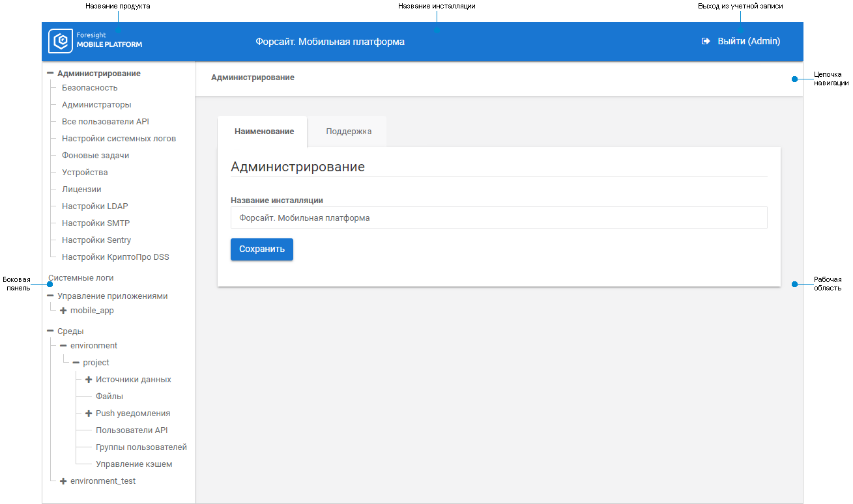This screenshot has height=504, width=853.
Task: Expand the mobile_app node
Action: click(63, 311)
